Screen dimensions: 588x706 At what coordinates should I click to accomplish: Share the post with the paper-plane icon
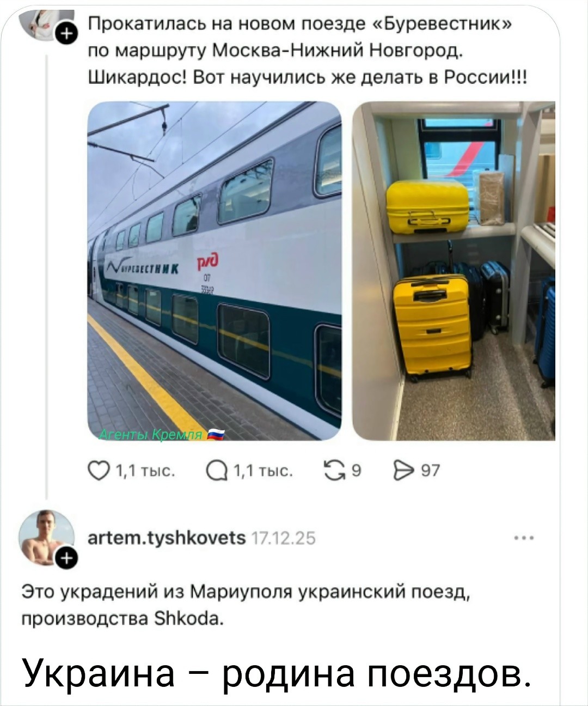click(x=402, y=471)
